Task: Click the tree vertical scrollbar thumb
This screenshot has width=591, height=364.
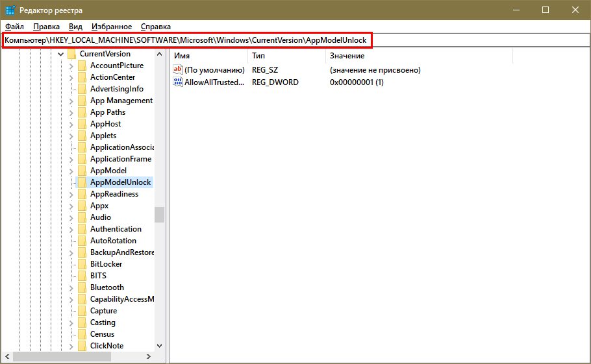Action: tap(159, 215)
